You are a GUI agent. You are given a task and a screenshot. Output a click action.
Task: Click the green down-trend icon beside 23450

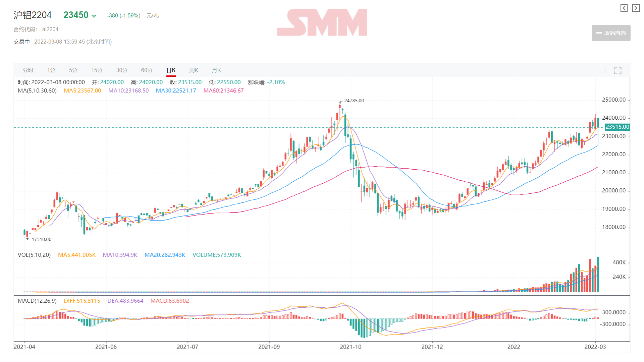click(x=94, y=16)
